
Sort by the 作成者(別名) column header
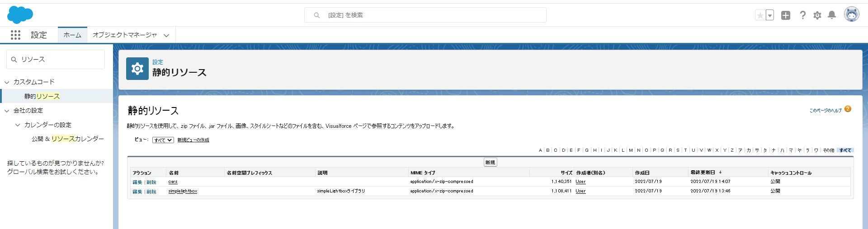click(x=590, y=173)
